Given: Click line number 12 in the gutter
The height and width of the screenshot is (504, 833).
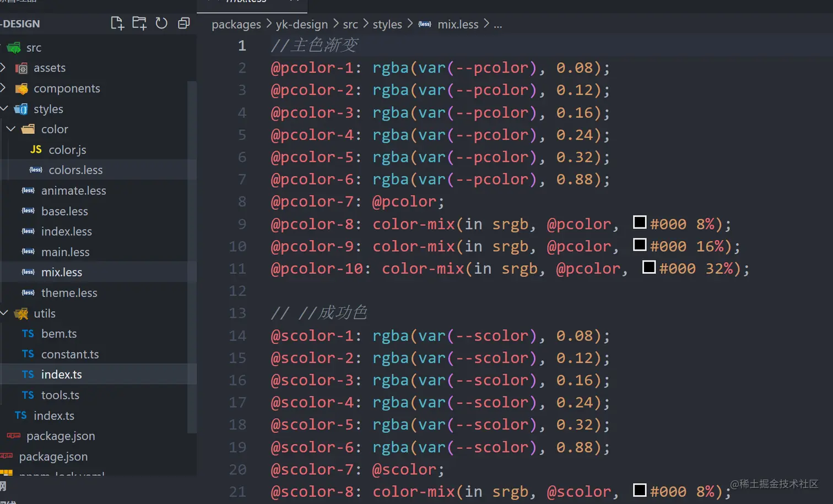Looking at the screenshot, I should [x=237, y=291].
